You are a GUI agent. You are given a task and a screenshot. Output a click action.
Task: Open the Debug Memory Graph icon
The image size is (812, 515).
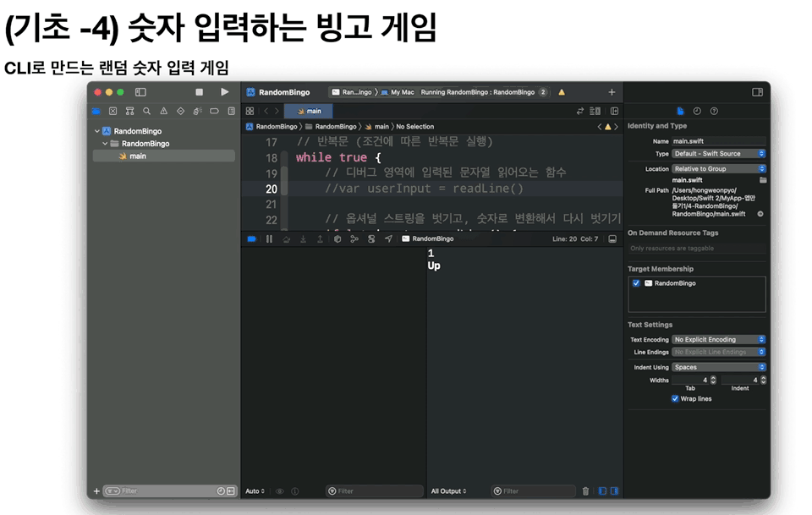[354, 238]
